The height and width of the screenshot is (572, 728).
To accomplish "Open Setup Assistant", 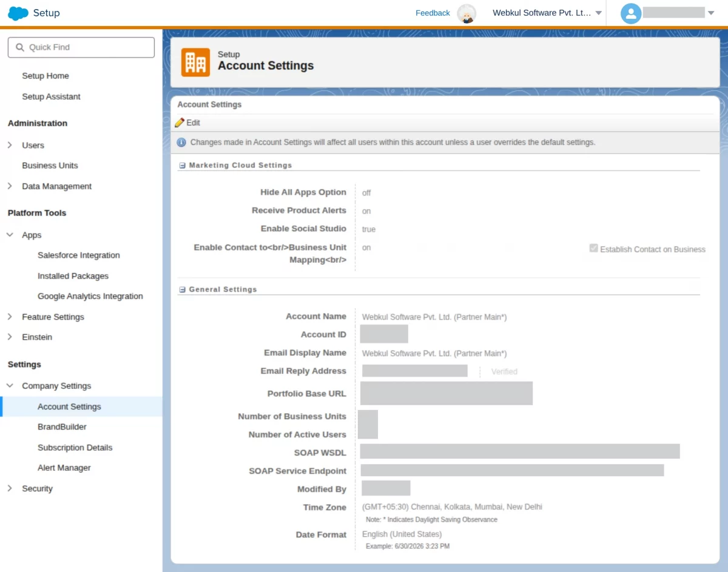I will coord(51,96).
